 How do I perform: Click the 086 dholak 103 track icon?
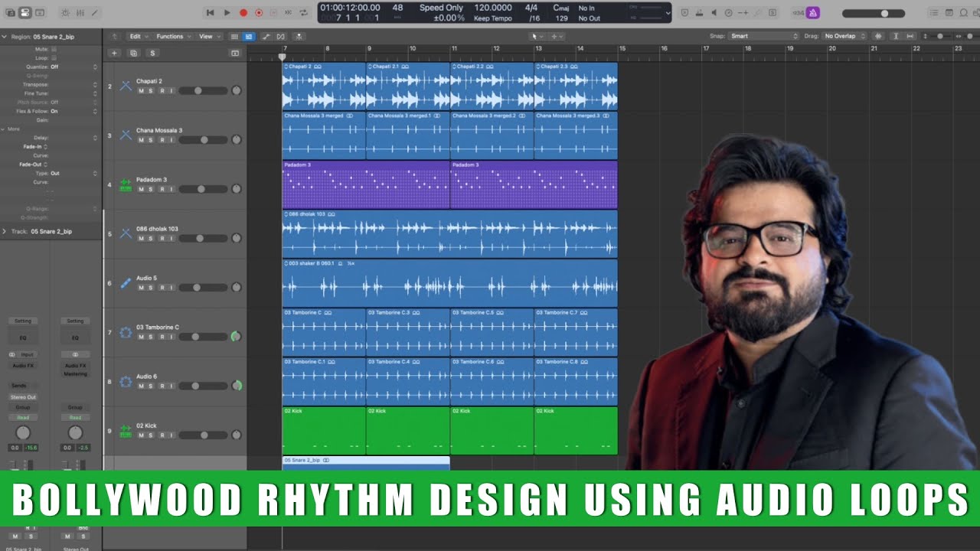tap(126, 233)
